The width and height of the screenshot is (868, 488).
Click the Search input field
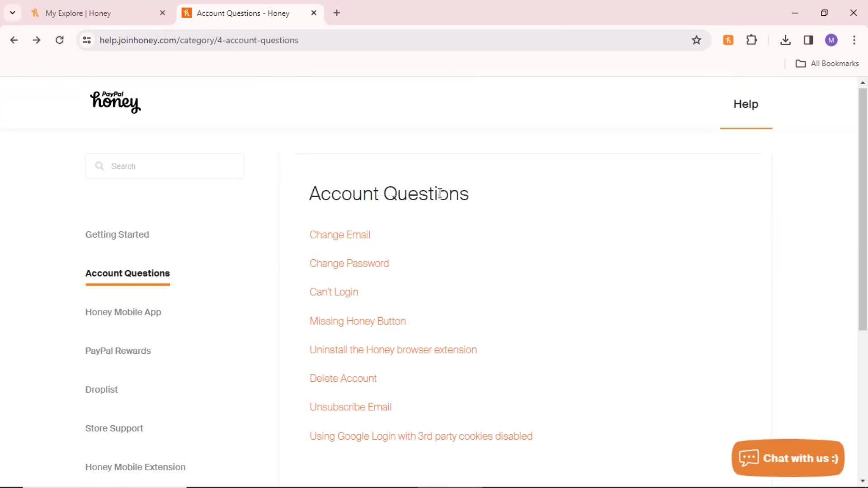click(x=166, y=166)
